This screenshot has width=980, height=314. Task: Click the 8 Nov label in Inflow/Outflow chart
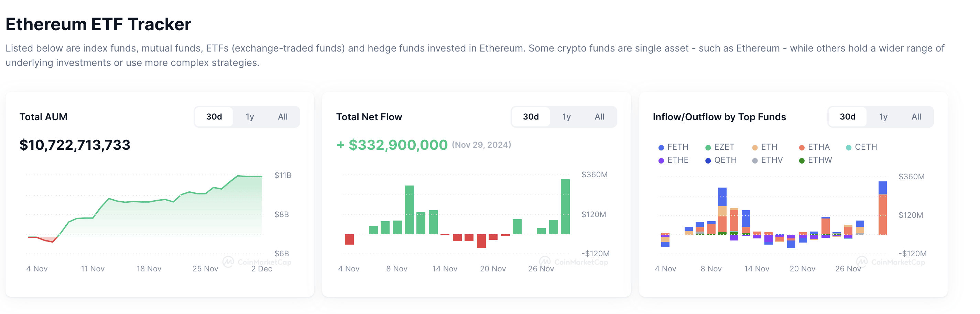tap(711, 269)
